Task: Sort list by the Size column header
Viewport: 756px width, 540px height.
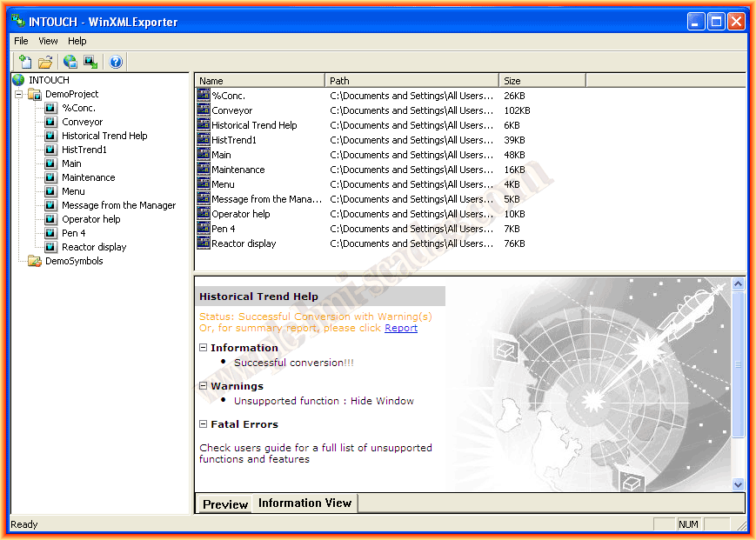Action: tap(541, 81)
